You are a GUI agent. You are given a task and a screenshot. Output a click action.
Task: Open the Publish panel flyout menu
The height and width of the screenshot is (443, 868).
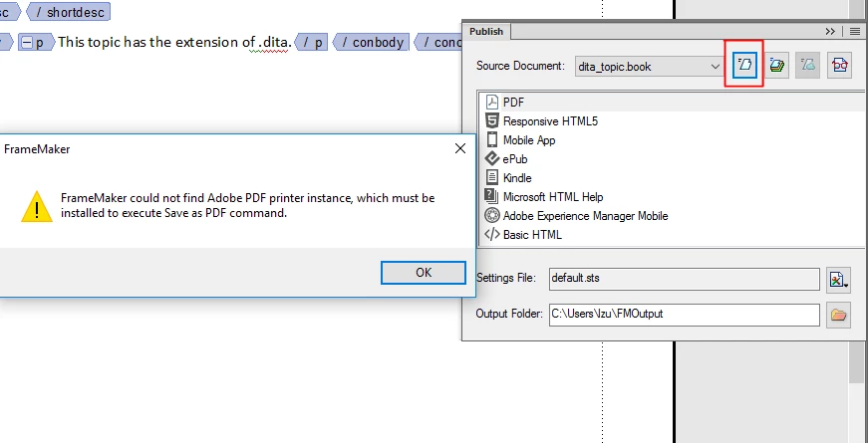[x=855, y=32]
